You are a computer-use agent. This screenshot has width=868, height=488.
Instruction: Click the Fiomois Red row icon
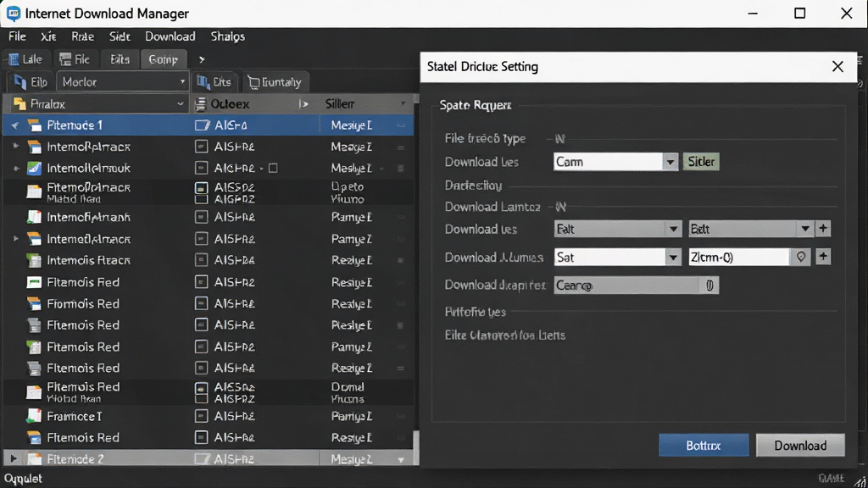coord(34,304)
